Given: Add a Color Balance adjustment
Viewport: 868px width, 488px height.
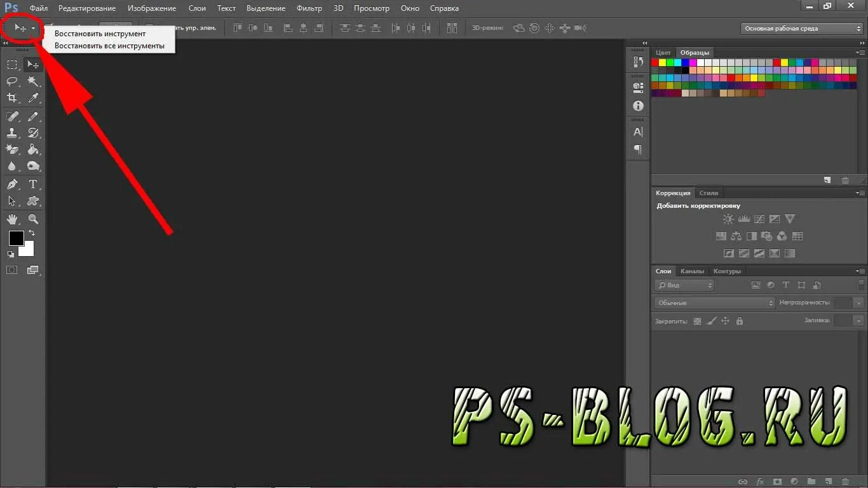Looking at the screenshot, I should pos(736,236).
